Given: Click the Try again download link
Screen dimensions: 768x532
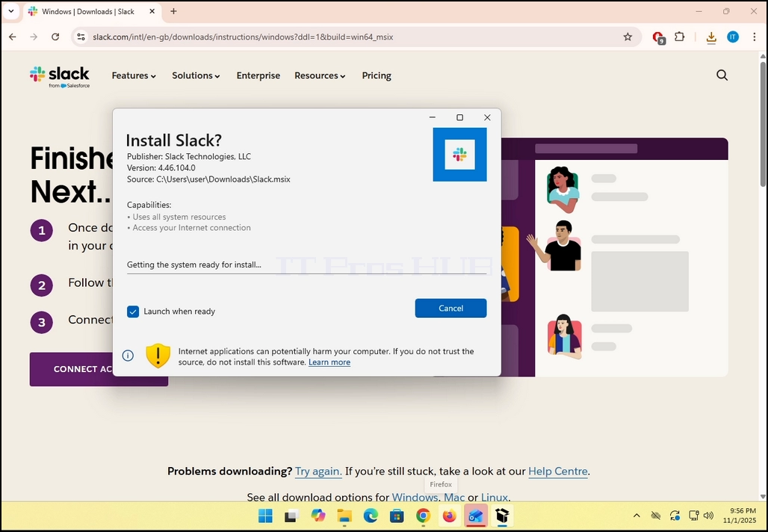Looking at the screenshot, I should pyautogui.click(x=318, y=471).
